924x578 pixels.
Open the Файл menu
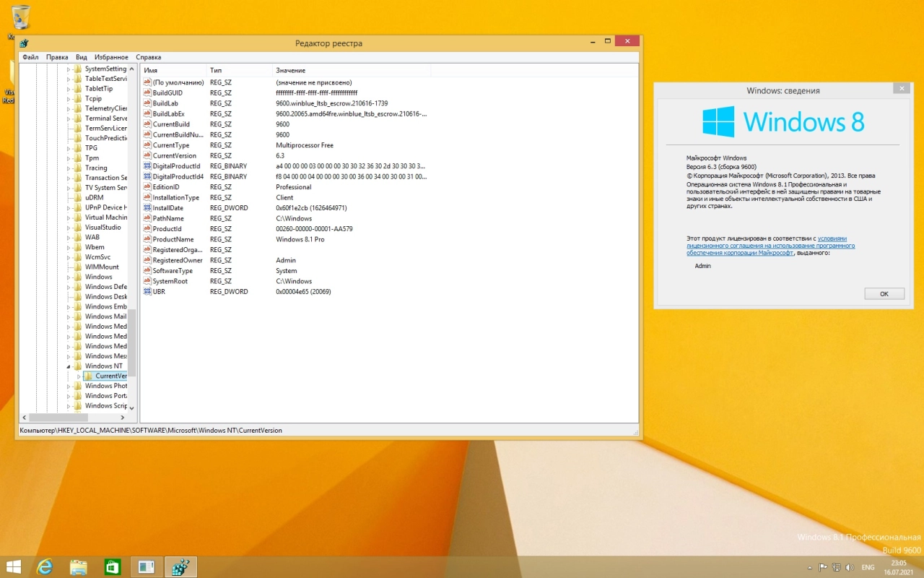(30, 57)
